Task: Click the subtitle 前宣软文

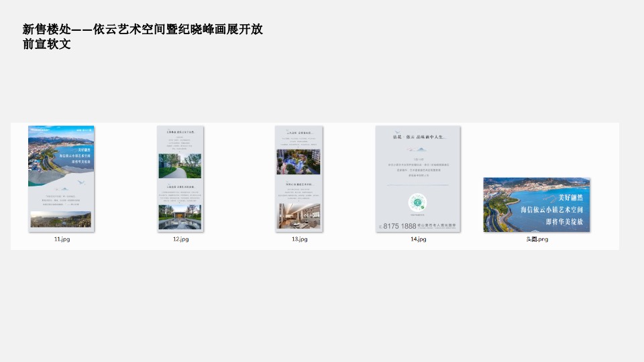Action: pos(46,44)
